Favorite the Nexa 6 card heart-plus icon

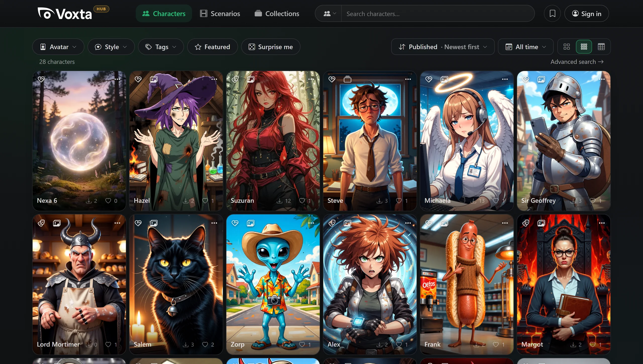[x=41, y=79]
